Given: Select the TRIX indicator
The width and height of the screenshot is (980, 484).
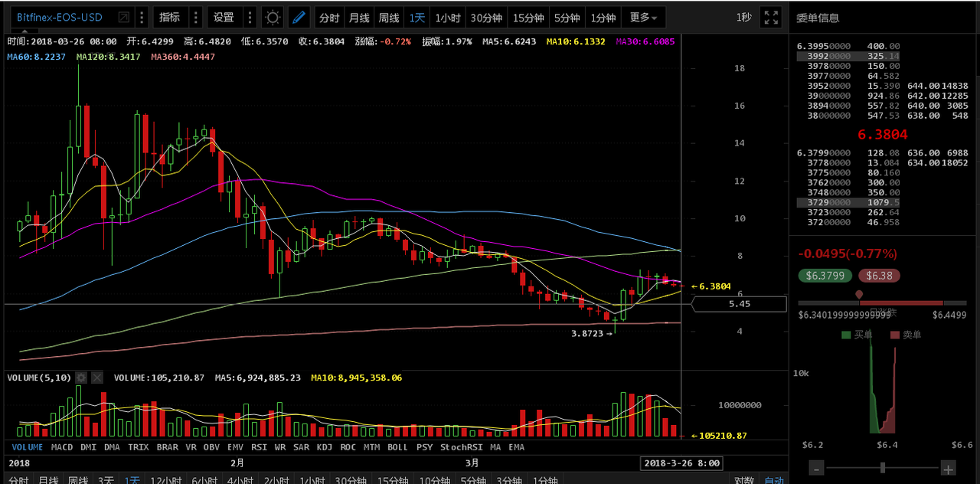Looking at the screenshot, I should pos(139,447).
